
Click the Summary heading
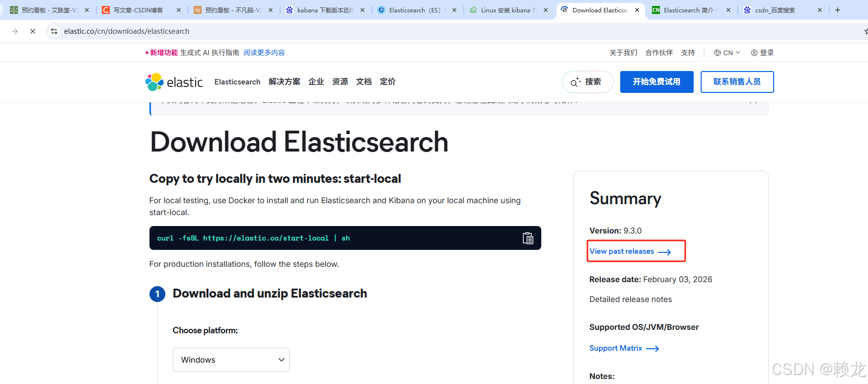click(626, 199)
